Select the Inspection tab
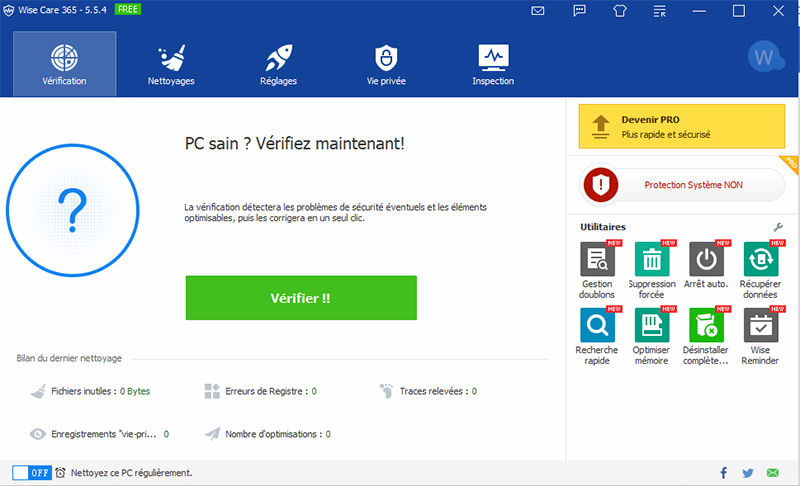Screen dimensions: 800x486 click(x=493, y=65)
